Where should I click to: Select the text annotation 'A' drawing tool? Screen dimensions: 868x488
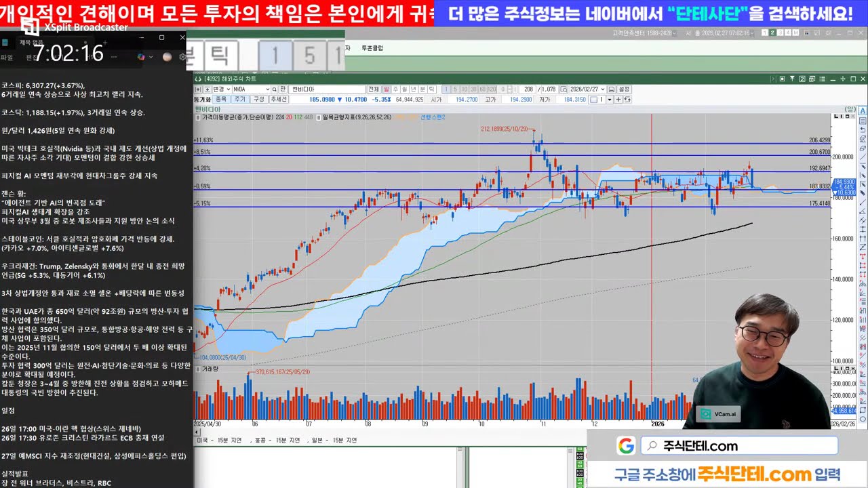coord(863,110)
